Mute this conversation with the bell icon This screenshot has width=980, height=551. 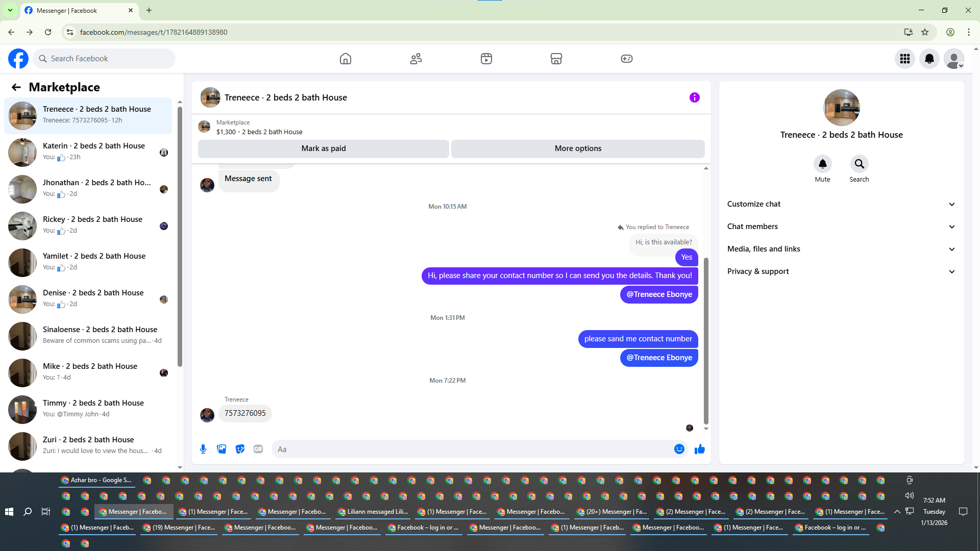click(x=822, y=164)
